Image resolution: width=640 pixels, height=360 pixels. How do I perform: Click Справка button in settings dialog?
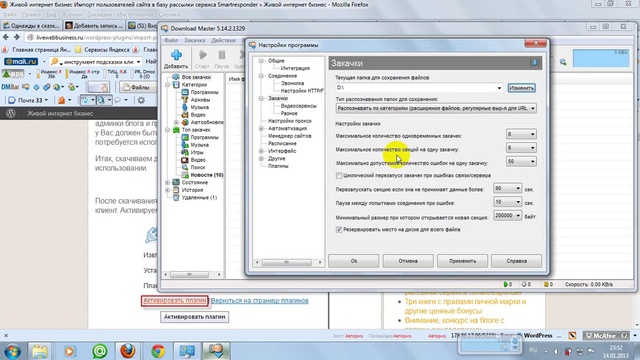[516, 261]
